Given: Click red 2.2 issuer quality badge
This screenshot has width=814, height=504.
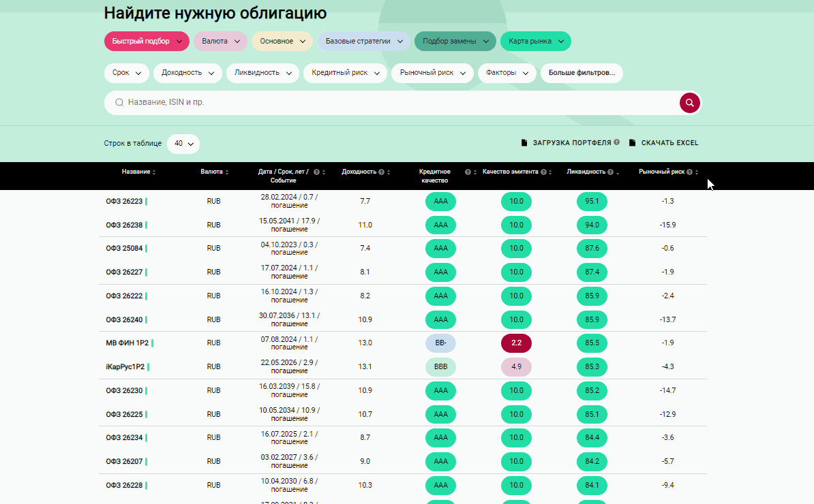Looking at the screenshot, I should 516,343.
